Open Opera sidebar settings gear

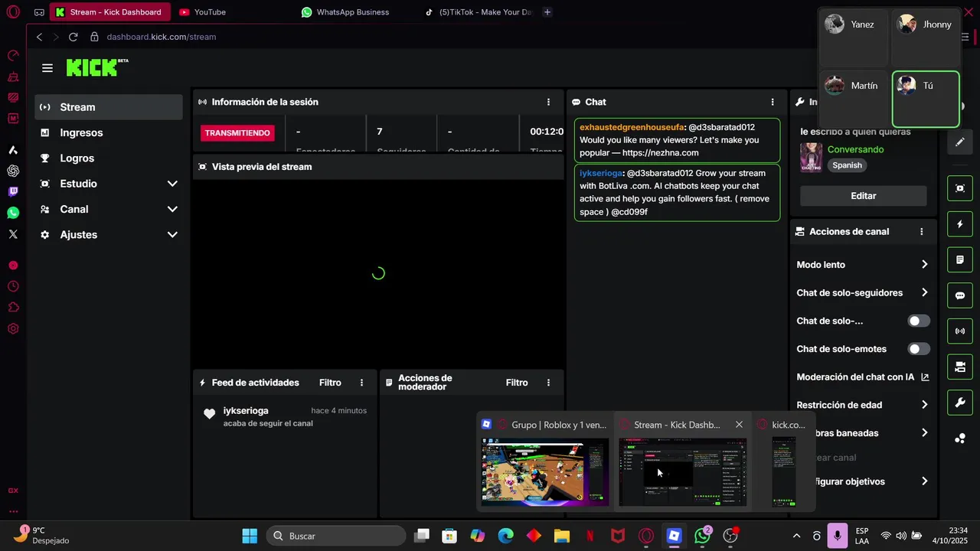tap(13, 328)
